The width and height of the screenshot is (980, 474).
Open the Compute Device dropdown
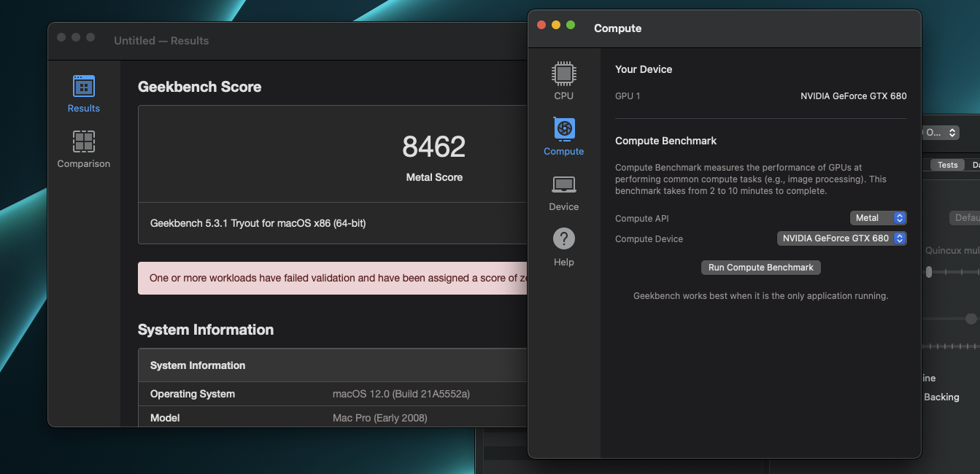tap(841, 238)
